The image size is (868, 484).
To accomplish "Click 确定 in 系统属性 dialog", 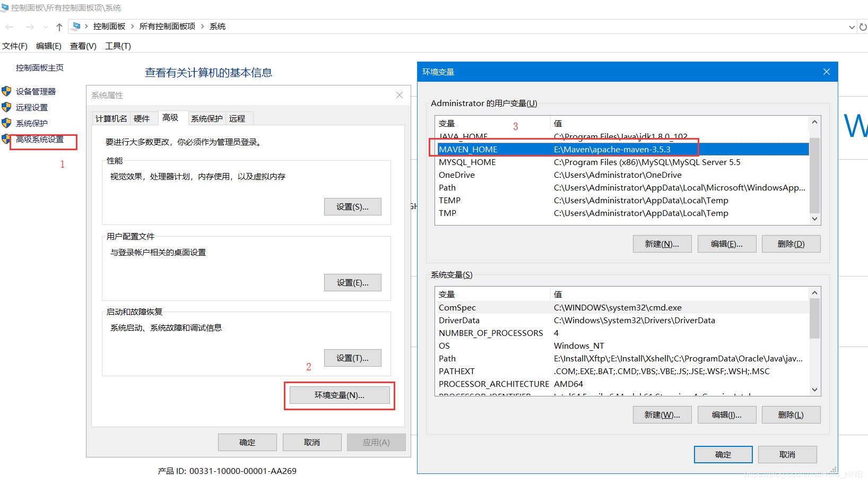I will [x=247, y=443].
